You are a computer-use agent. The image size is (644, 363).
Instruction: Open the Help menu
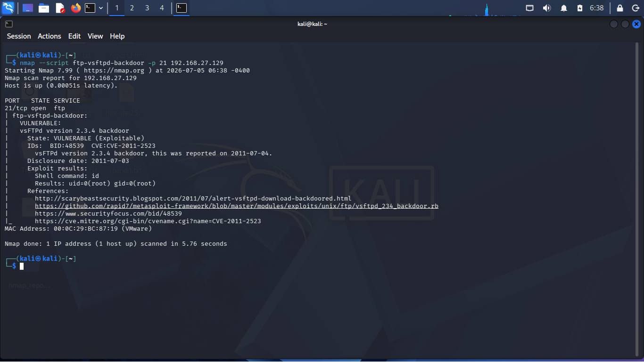pos(117,36)
